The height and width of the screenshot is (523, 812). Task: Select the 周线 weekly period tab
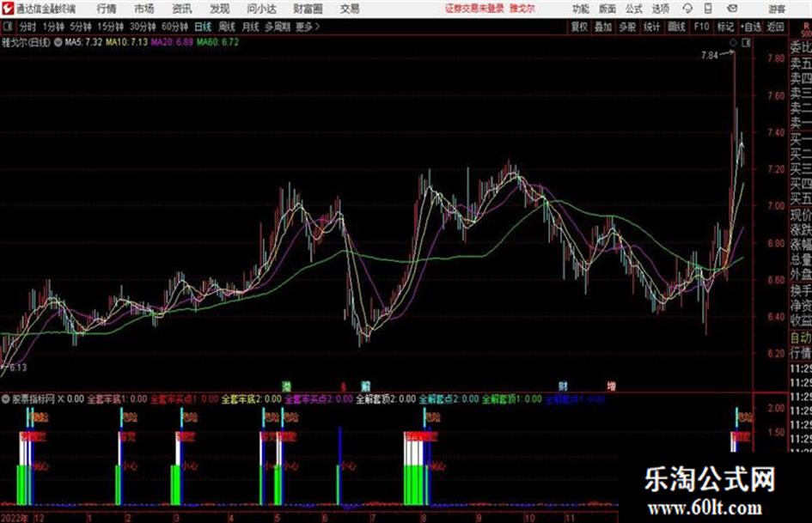[227, 27]
